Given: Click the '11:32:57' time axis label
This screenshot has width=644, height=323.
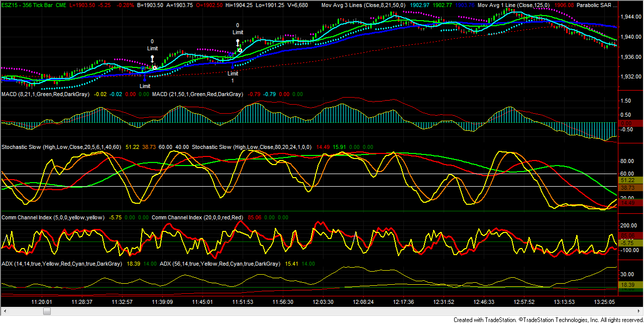Looking at the screenshot, I should [122, 302].
